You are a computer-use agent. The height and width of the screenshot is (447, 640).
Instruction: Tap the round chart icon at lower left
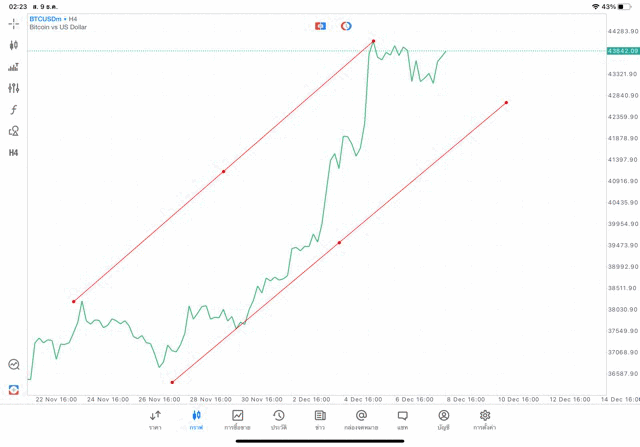pyautogui.click(x=14, y=365)
